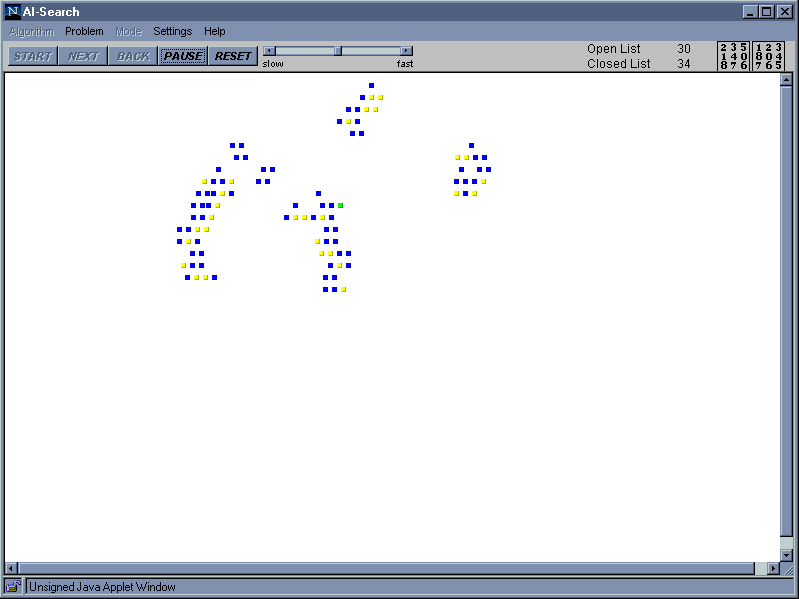
Task: Click the NEXT step button
Action: (83, 56)
